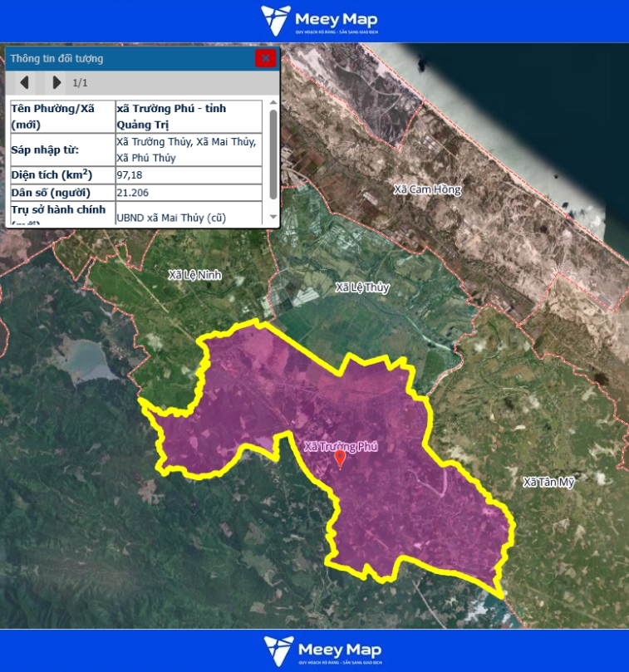Image resolution: width=629 pixels, height=672 pixels.
Task: Click the info panel scrollbar down arrow
Action: 273,218
